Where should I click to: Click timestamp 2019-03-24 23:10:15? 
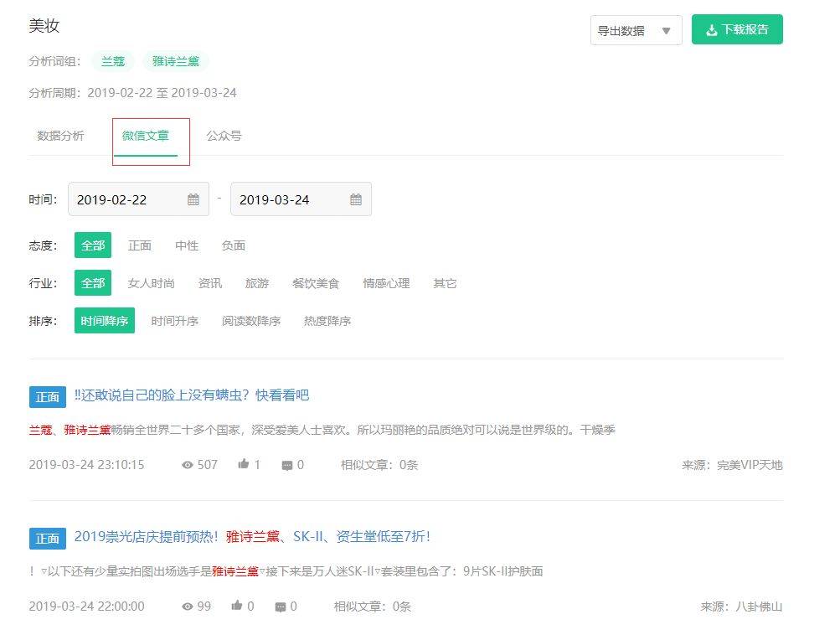pyautogui.click(x=87, y=465)
